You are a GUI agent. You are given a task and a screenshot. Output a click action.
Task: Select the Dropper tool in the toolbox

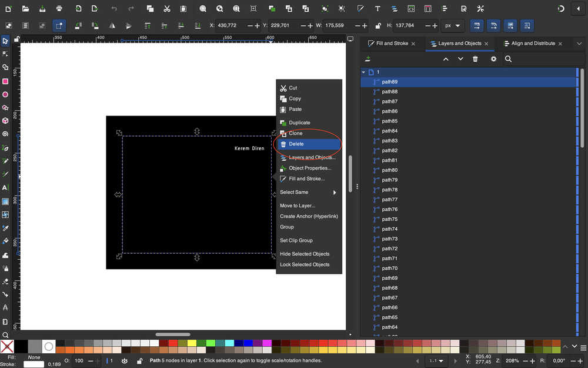pos(5,228)
